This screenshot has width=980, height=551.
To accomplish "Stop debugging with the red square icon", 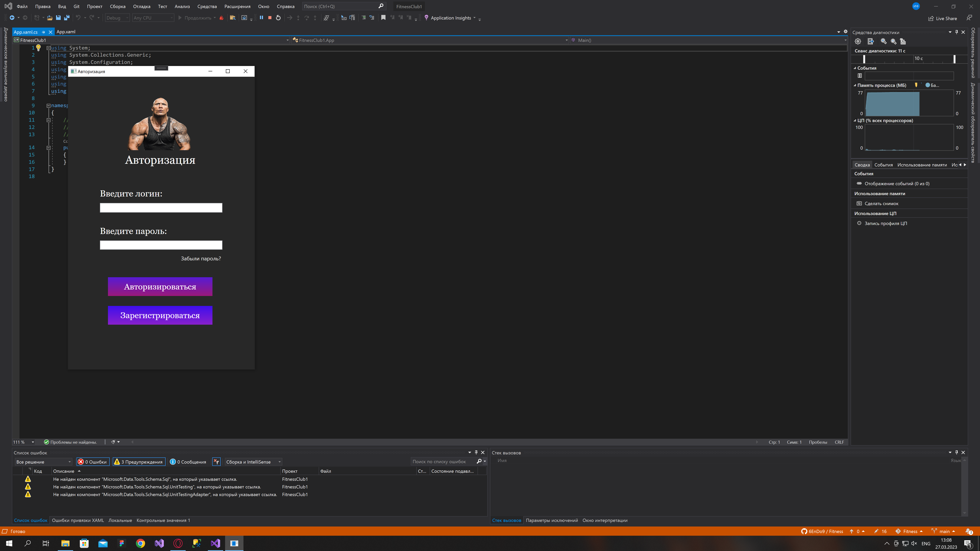I will click(270, 17).
